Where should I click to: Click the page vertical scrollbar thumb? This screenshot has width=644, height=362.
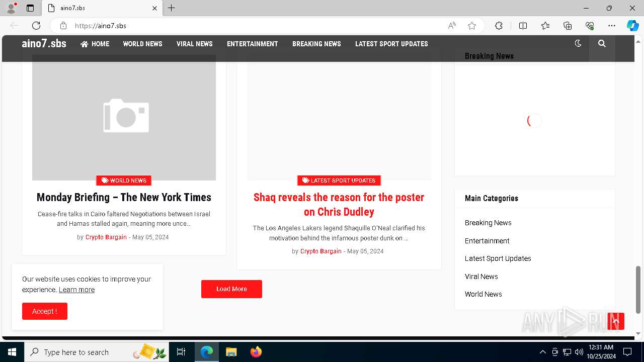(x=638, y=289)
